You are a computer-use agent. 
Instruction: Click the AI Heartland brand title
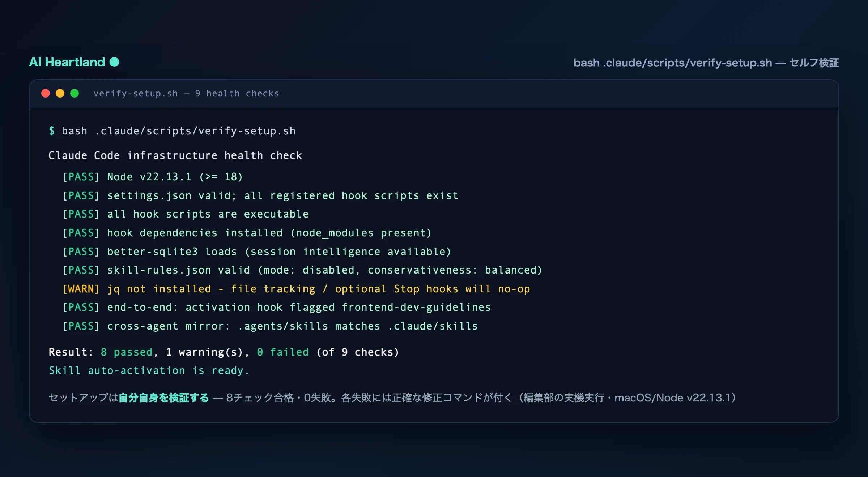(67, 62)
